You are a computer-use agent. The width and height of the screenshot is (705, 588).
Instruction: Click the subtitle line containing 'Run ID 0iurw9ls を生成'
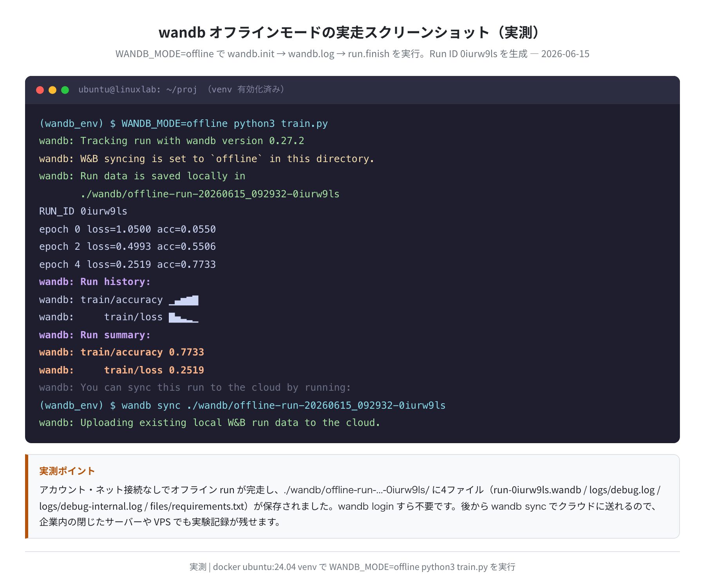(x=352, y=54)
